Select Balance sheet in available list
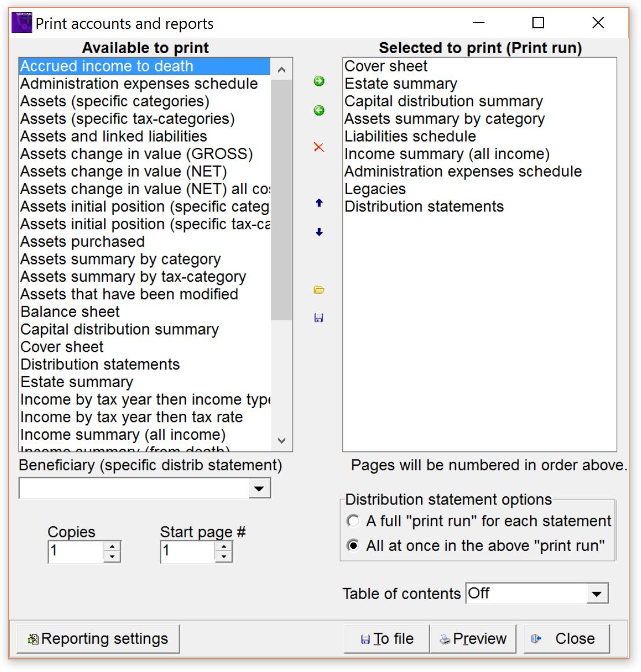The height and width of the screenshot is (672, 641). coord(70,312)
